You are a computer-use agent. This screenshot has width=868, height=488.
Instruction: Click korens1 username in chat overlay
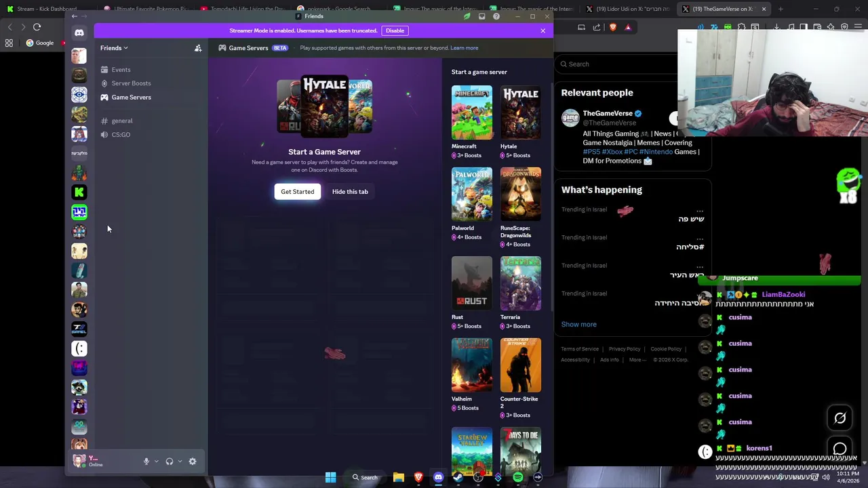tap(759, 448)
